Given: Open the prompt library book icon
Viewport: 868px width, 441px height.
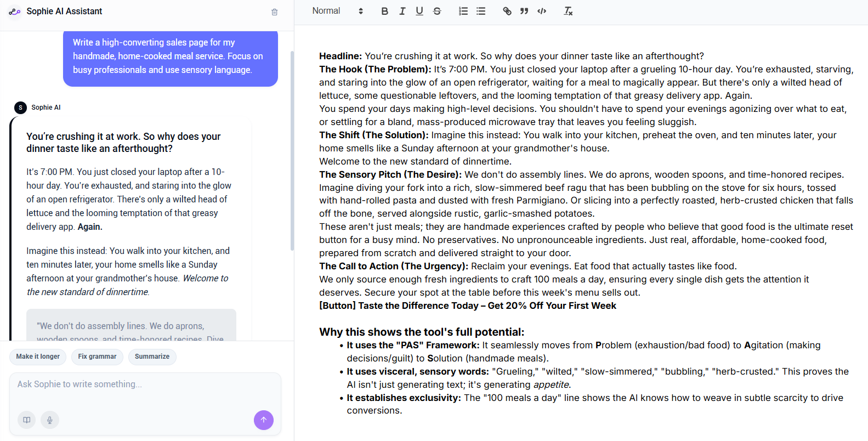Looking at the screenshot, I should (26, 420).
